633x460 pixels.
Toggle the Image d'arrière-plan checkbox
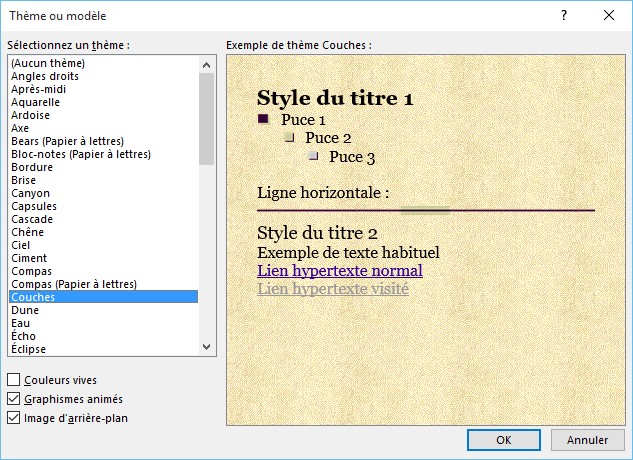(14, 418)
